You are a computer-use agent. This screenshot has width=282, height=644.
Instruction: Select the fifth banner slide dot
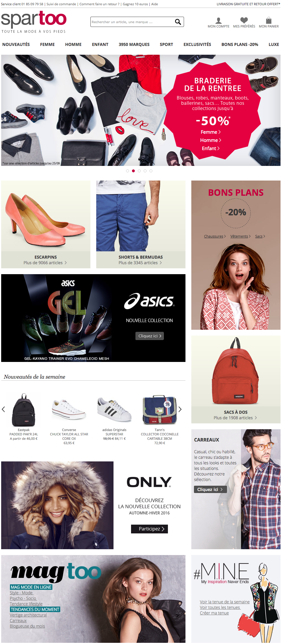151,171
